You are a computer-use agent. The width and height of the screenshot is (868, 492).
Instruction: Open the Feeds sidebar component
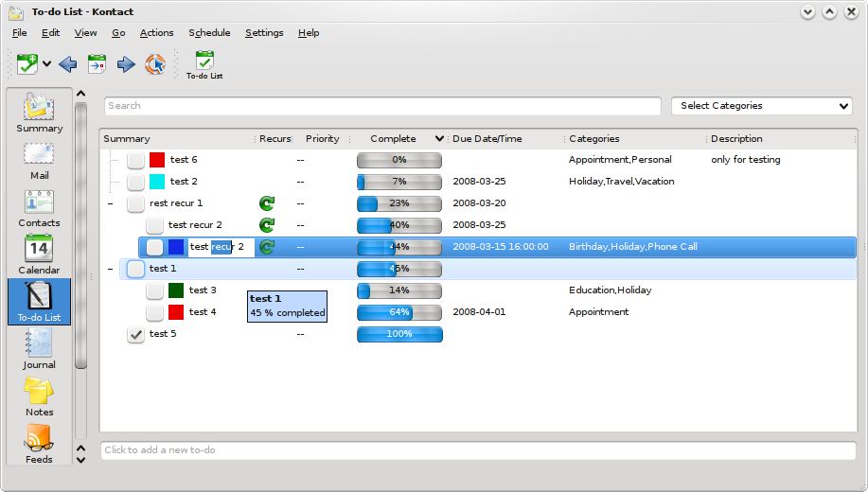pyautogui.click(x=40, y=444)
